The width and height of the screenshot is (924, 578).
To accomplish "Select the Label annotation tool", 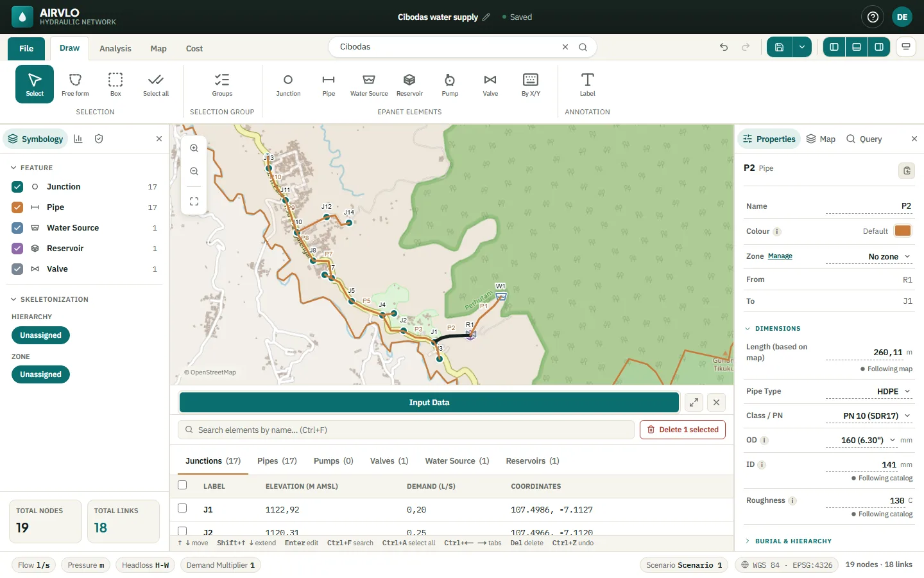I will [x=587, y=84].
